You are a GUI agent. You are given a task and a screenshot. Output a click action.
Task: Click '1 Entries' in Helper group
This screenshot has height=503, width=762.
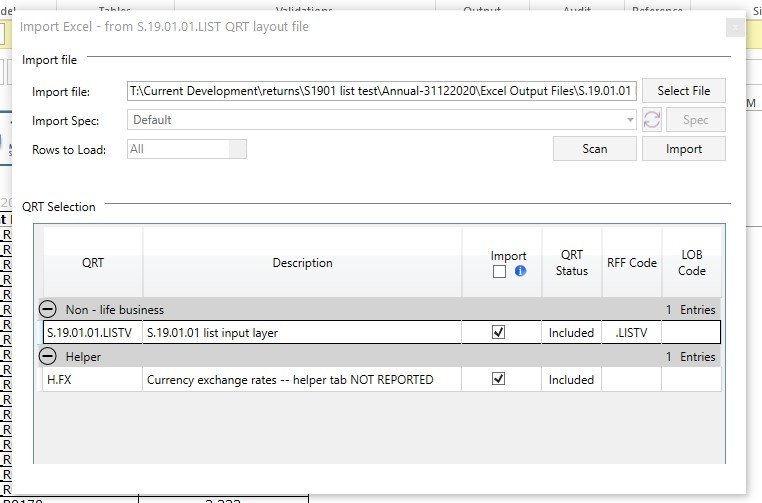(691, 356)
